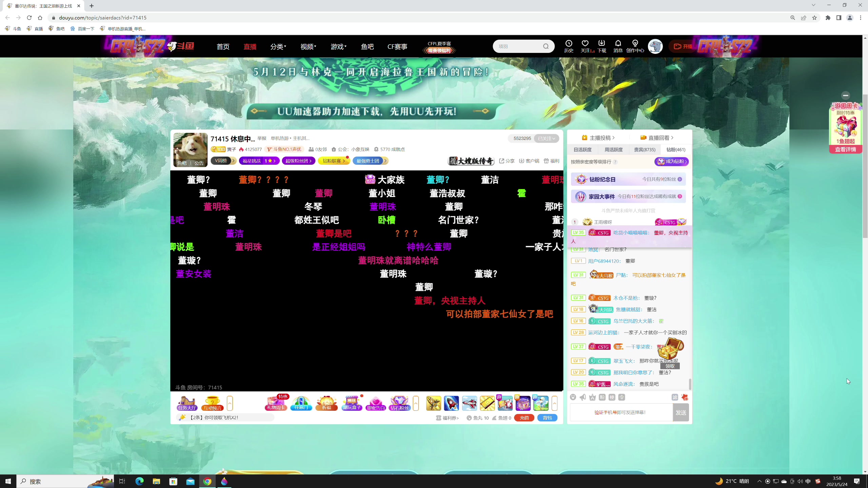Image resolution: width=868 pixels, height=488 pixels.
Task: Open the 礼物周卡 gift card icon
Action: pyautogui.click(x=276, y=403)
